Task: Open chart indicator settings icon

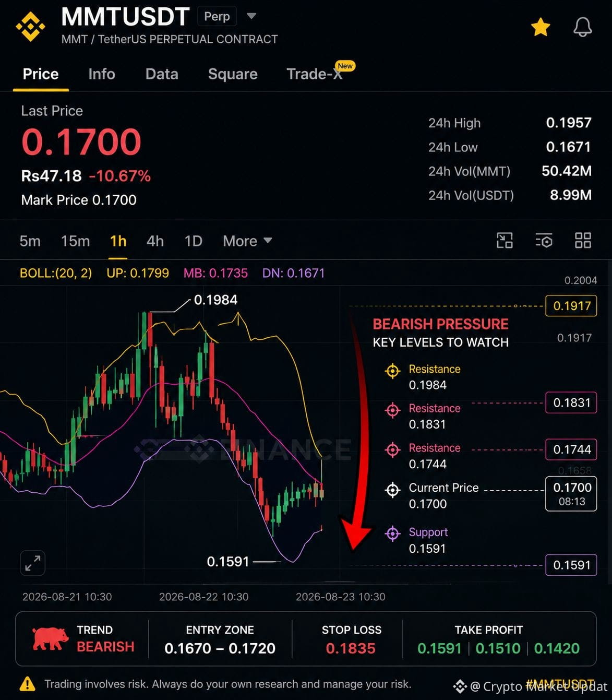Action: tap(544, 241)
